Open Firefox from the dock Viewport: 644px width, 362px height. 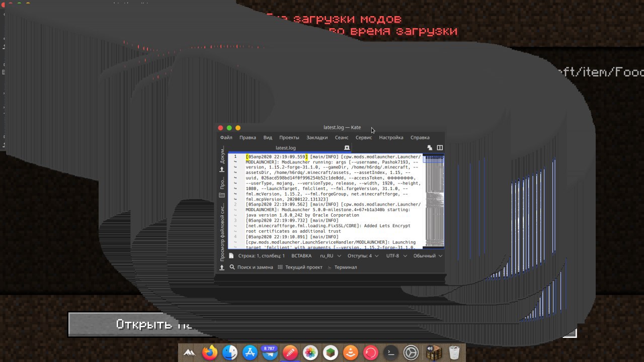(x=210, y=353)
